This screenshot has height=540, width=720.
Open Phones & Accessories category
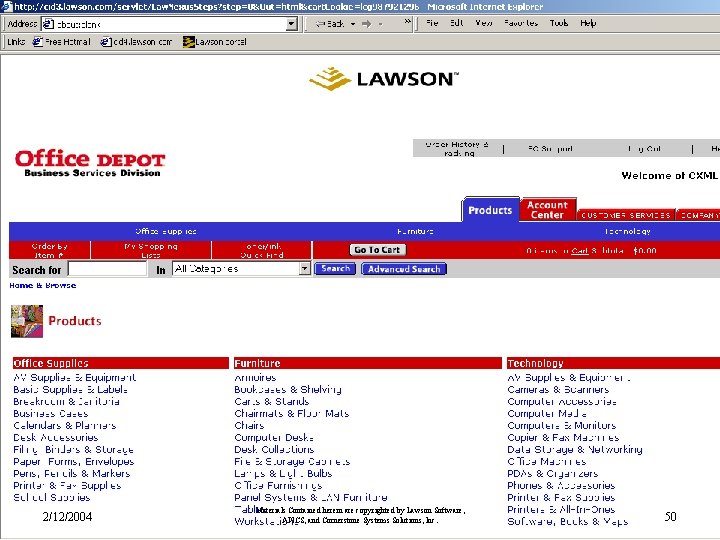click(x=561, y=485)
